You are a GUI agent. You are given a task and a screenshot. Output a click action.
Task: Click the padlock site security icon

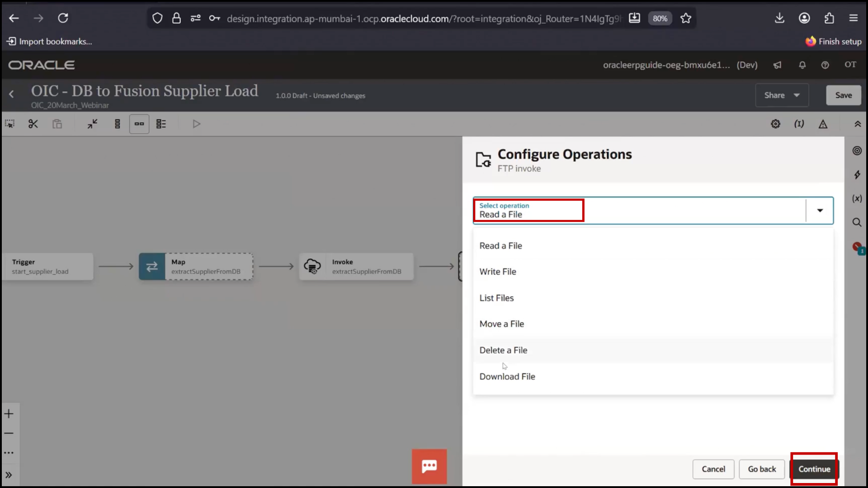pyautogui.click(x=176, y=18)
